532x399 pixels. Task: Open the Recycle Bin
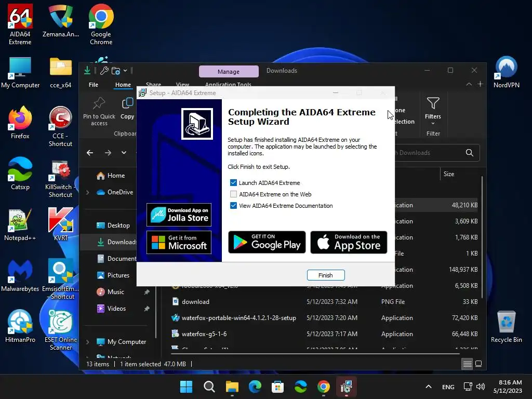[x=506, y=327]
